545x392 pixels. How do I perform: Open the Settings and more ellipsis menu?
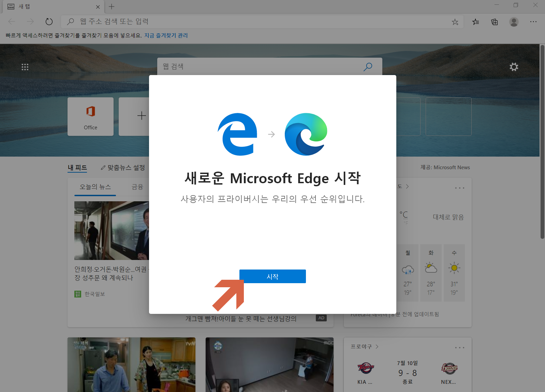pyautogui.click(x=533, y=21)
